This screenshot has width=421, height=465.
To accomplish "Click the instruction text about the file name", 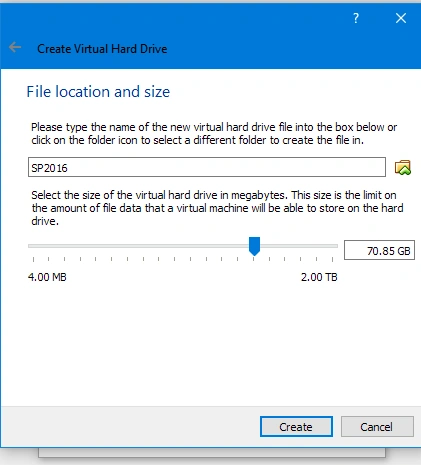I will [x=214, y=133].
